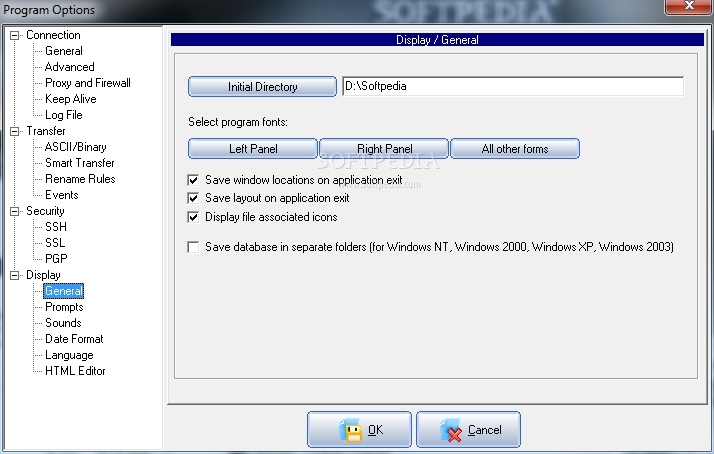
Task: Select General under Connection
Action: [64, 51]
